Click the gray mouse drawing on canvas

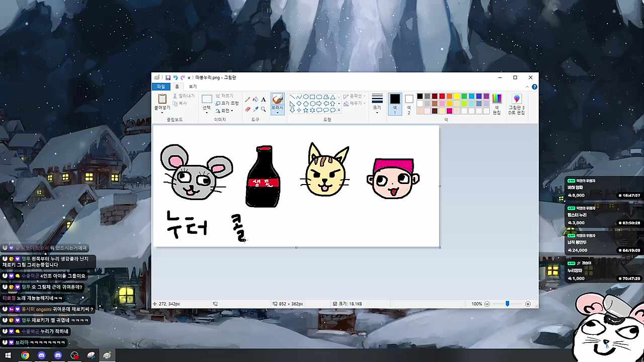(196, 172)
